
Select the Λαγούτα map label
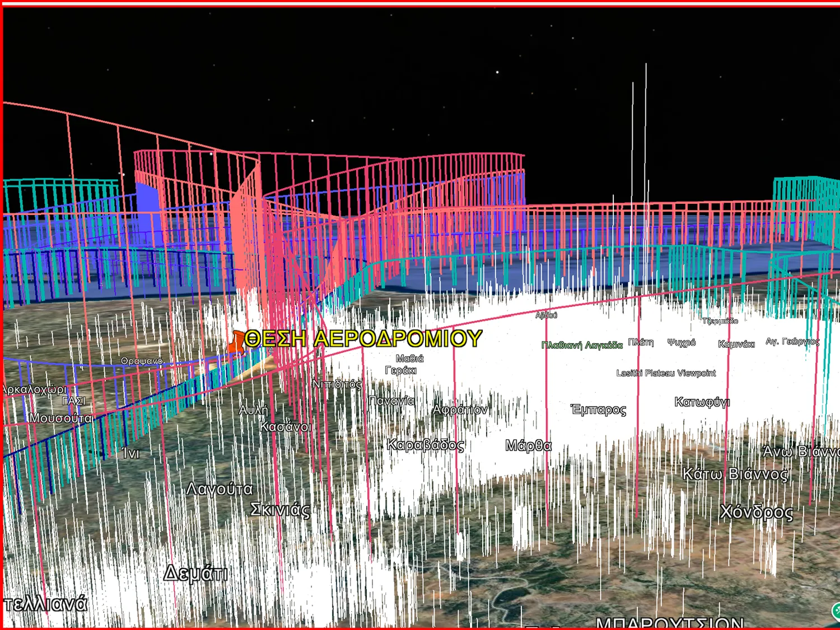219,489
